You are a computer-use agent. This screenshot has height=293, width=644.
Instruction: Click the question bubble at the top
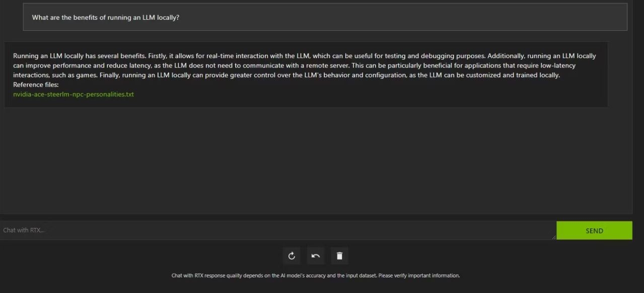coord(324,17)
